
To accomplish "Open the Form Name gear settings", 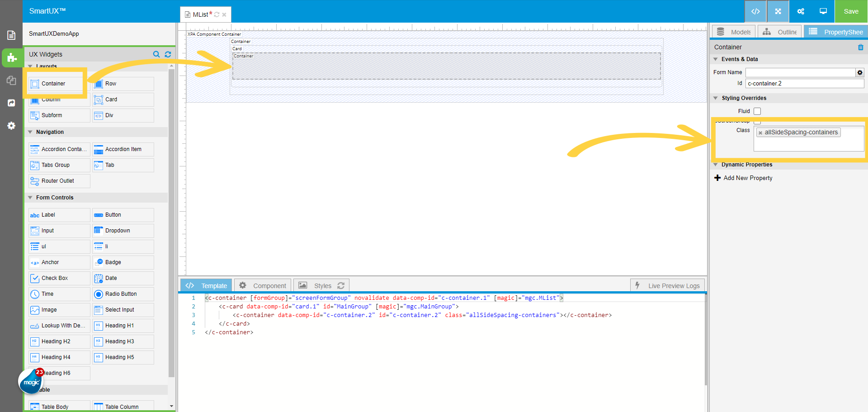I will (860, 72).
